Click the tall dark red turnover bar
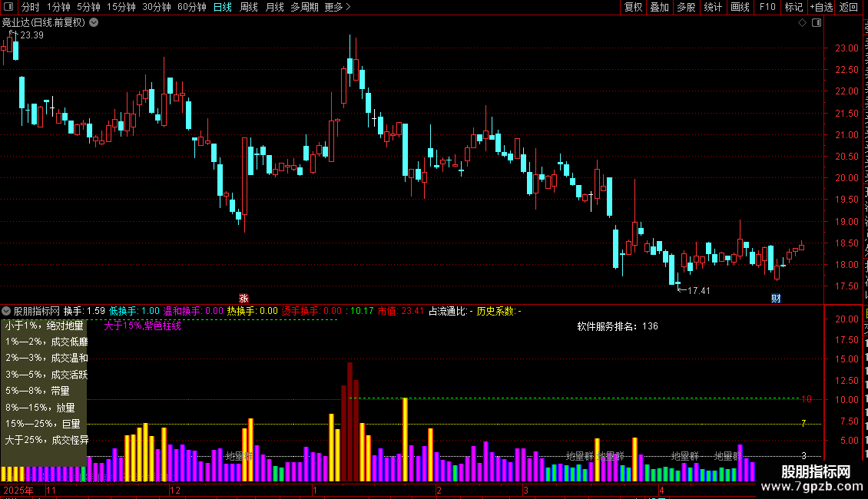The width and height of the screenshot is (868, 499). coord(350,421)
